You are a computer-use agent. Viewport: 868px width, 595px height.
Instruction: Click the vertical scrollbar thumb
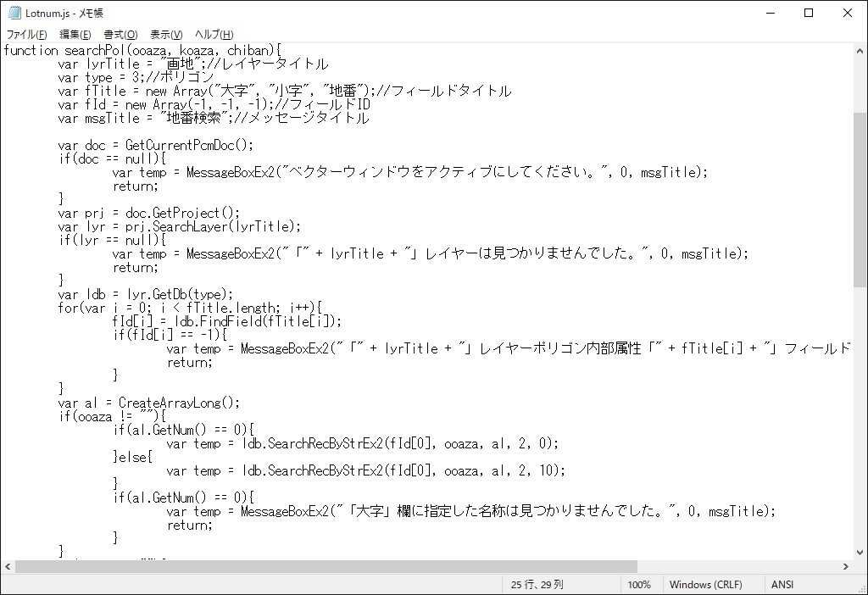[x=860, y=200]
